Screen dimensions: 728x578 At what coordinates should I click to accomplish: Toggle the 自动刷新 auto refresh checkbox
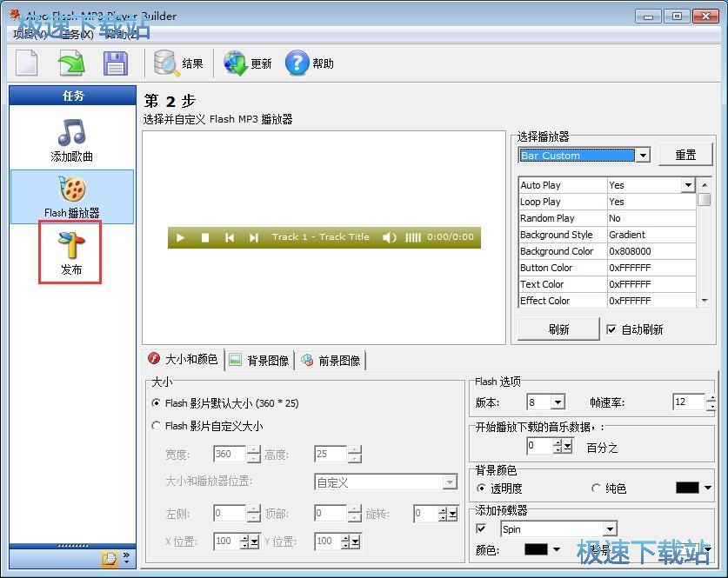point(611,329)
